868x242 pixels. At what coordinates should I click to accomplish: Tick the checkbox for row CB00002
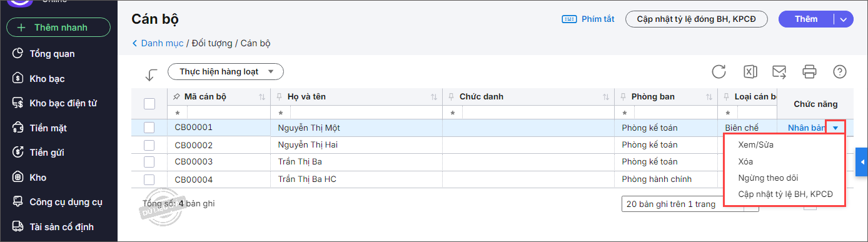point(149,144)
